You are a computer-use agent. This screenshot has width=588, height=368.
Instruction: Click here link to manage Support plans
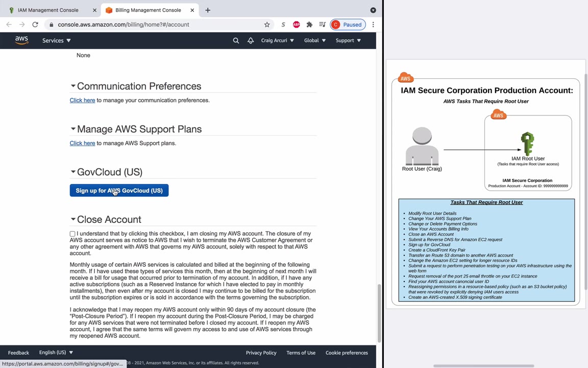[x=82, y=143]
